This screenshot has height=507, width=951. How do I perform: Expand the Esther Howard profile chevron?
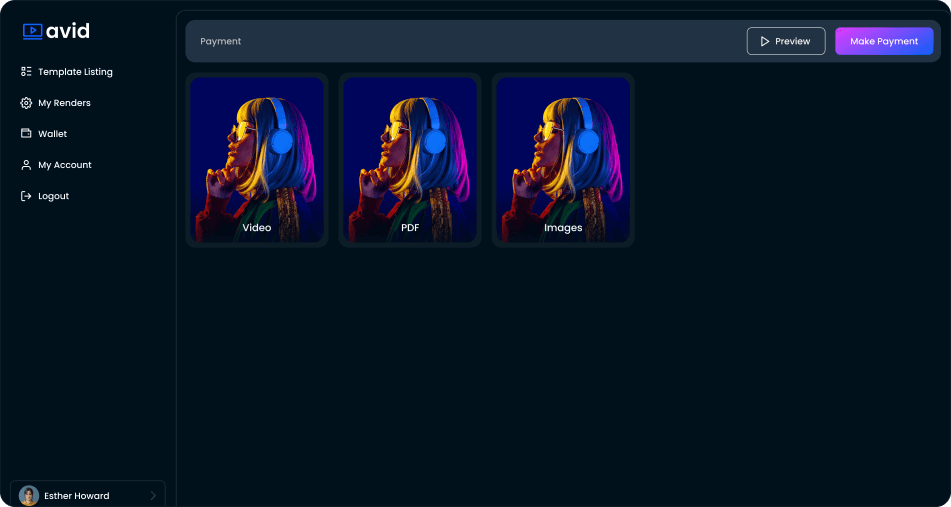point(153,496)
